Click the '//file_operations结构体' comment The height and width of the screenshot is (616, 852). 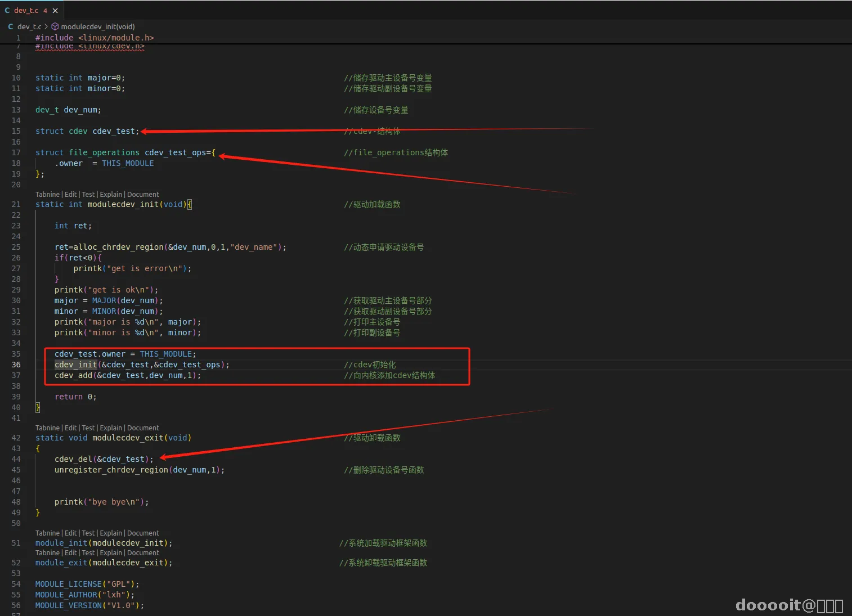396,152
